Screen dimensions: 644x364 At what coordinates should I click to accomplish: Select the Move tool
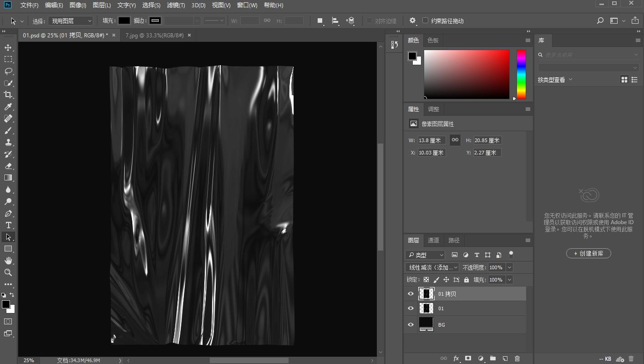click(x=8, y=47)
